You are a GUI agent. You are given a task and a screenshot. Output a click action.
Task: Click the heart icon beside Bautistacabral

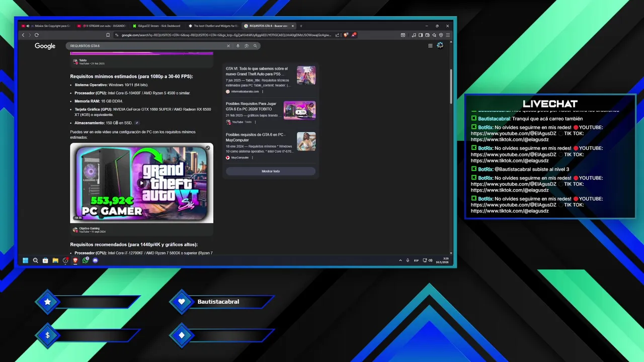[x=182, y=302]
